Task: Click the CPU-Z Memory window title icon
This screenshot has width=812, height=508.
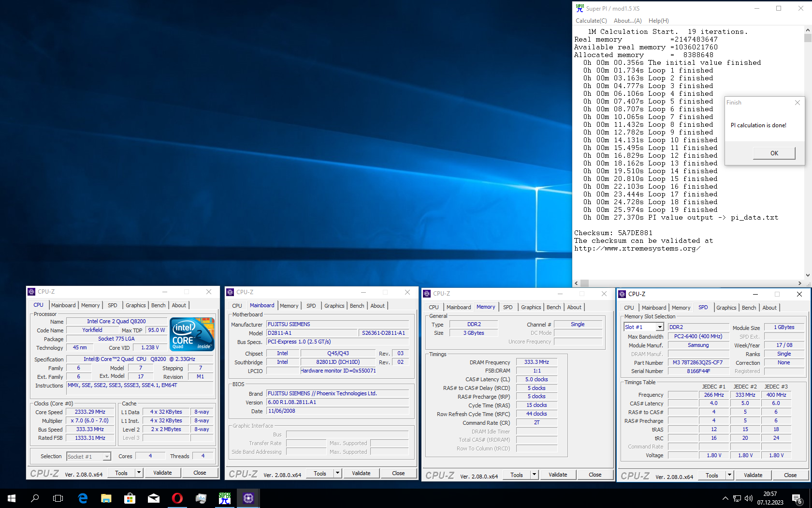Action: tap(427, 294)
